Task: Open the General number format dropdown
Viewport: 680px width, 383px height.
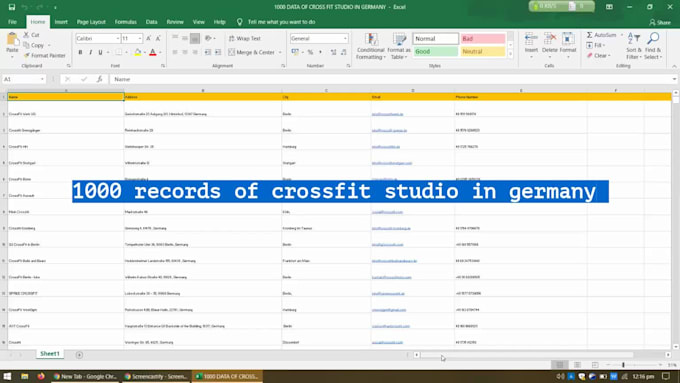Action: [345, 39]
